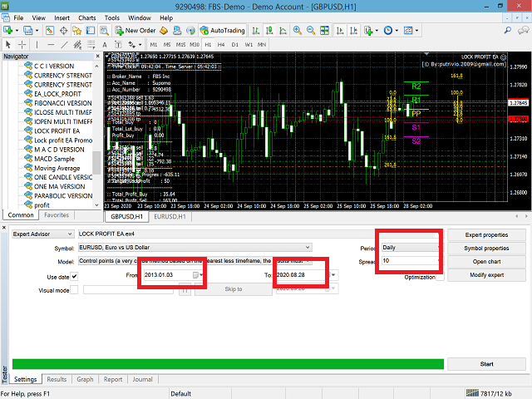Open the Model Control points dropdown
This screenshot has width=532, height=399.
click(195, 260)
